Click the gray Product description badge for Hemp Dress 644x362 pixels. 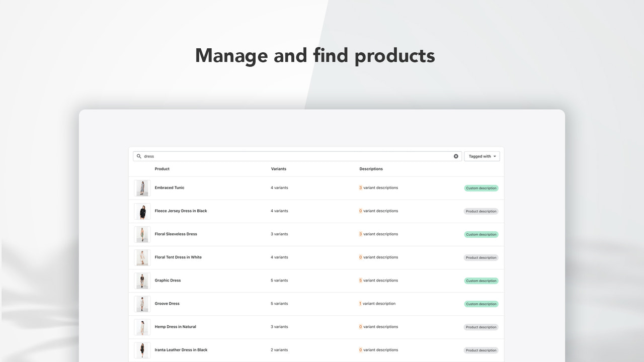480,327
